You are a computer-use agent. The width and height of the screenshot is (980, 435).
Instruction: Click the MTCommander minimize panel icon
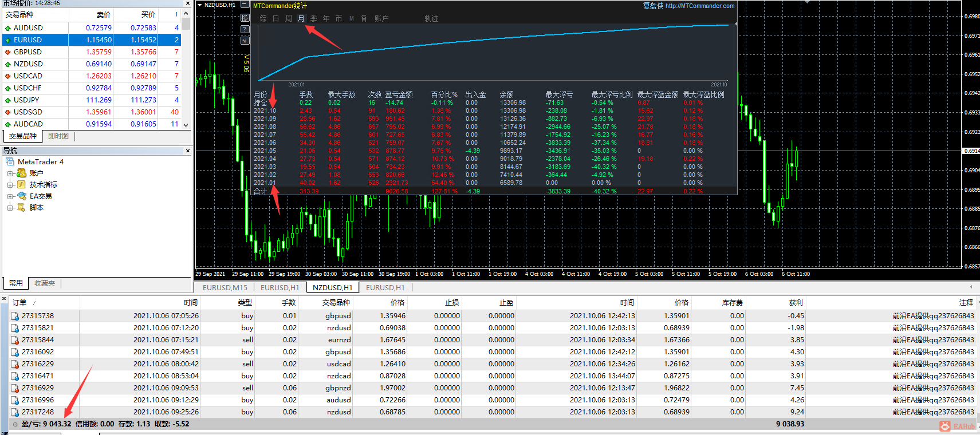pos(245,5)
